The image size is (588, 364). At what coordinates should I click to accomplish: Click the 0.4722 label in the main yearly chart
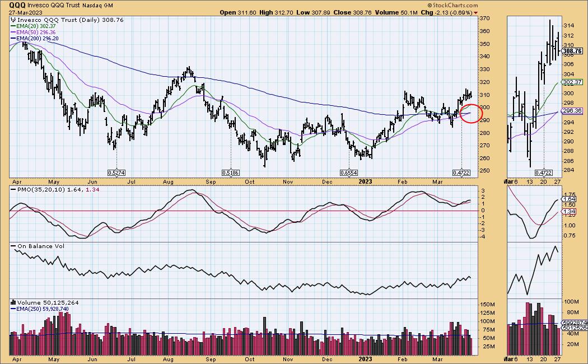[x=461, y=173]
